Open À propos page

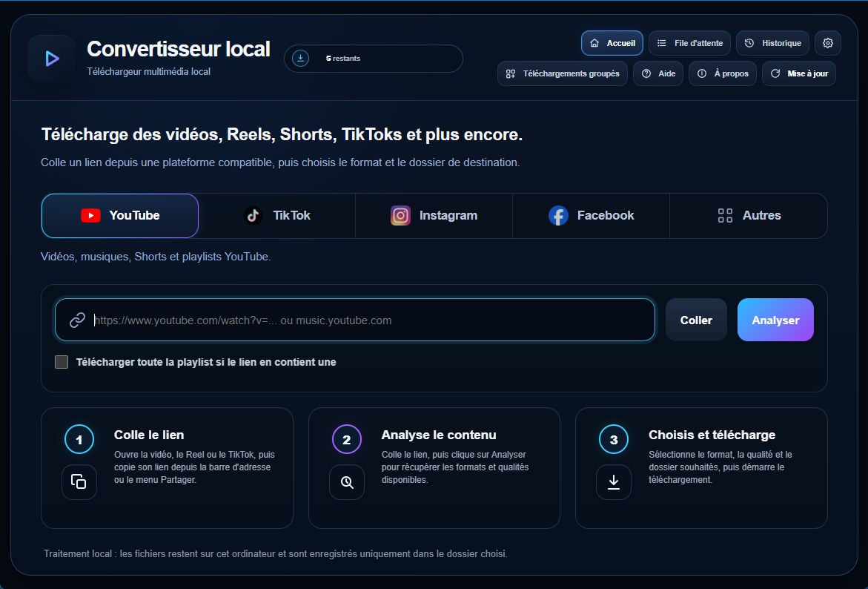point(723,73)
